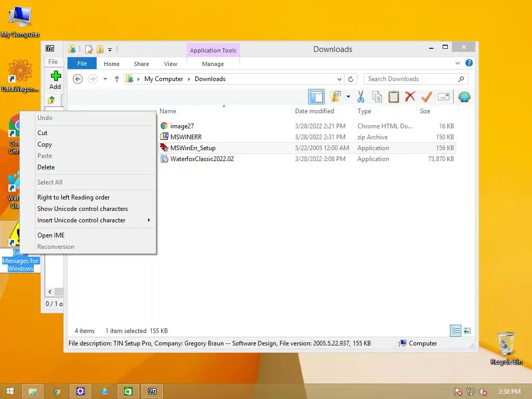The image size is (532, 399).
Task: Open the address bar history dropdown
Action: click(339, 79)
